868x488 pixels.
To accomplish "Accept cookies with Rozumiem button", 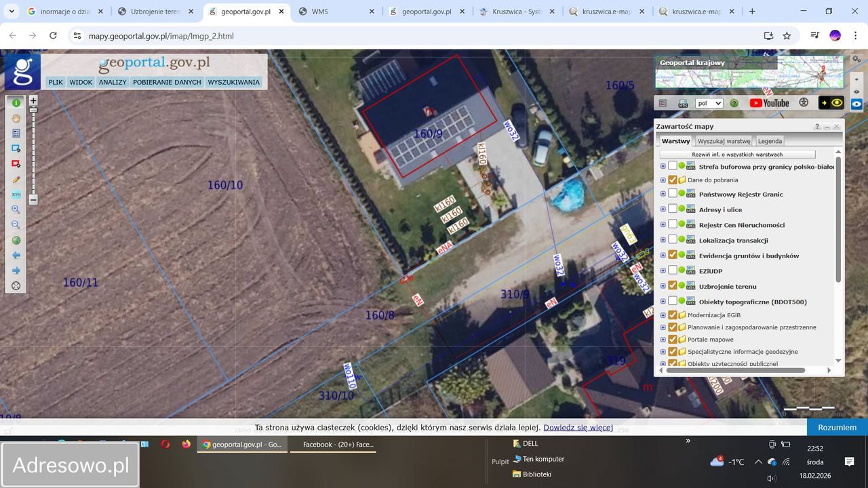I will tap(837, 428).
